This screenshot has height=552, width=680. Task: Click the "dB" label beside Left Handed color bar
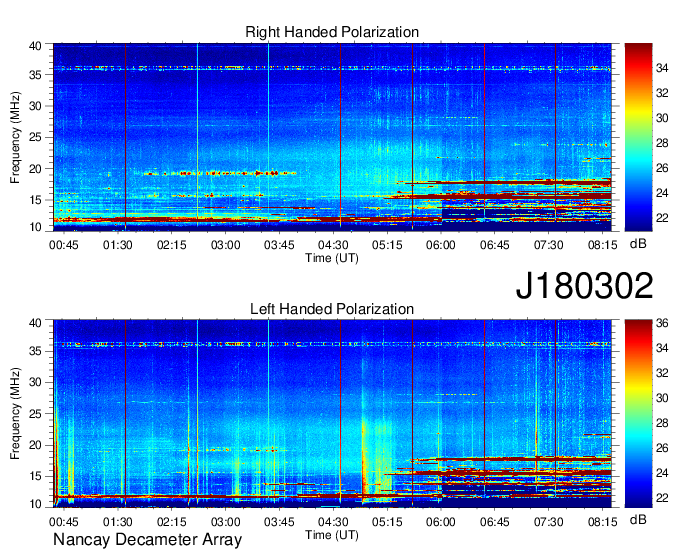(638, 519)
